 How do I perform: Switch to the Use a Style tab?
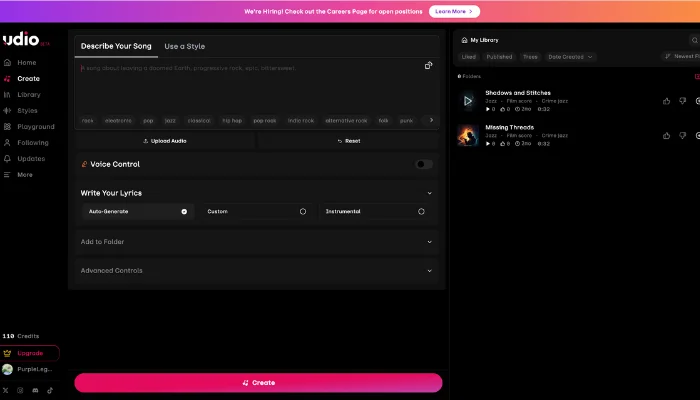(184, 46)
